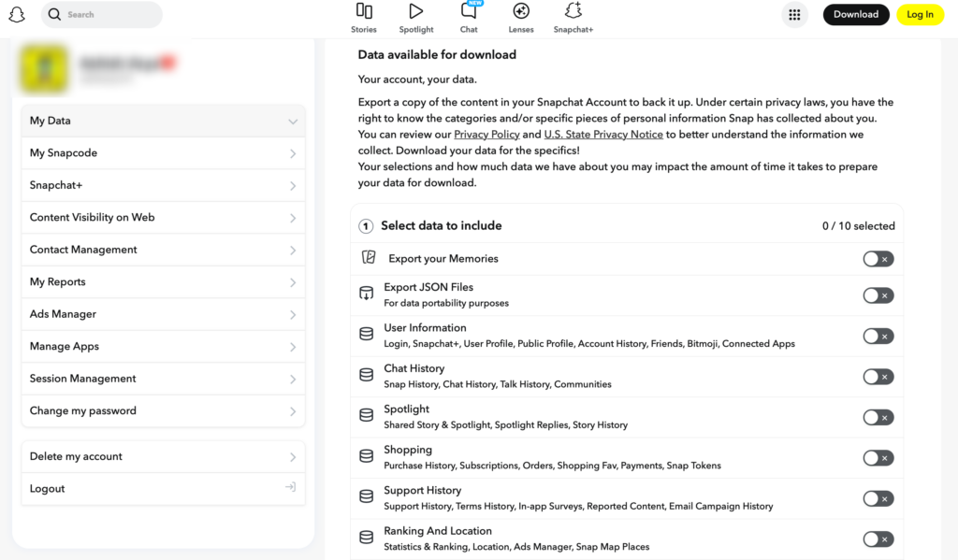Click the Export your Memories label

tap(443, 258)
